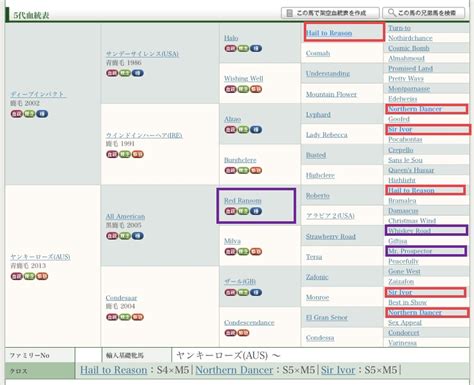Open the Crepello link
Image resolution: width=474 pixels, height=385 pixels.
tap(401, 150)
